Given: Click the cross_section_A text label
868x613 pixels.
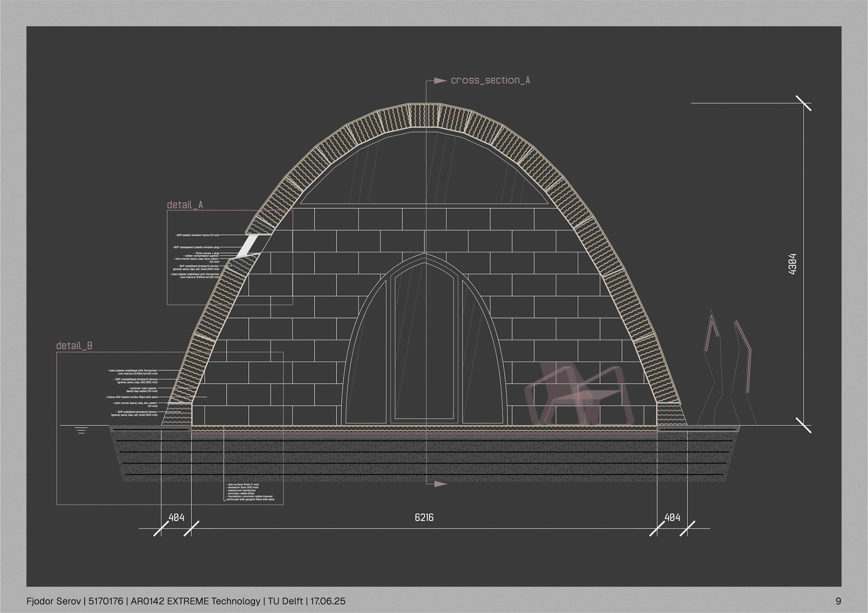Looking at the screenshot, I should (x=490, y=81).
